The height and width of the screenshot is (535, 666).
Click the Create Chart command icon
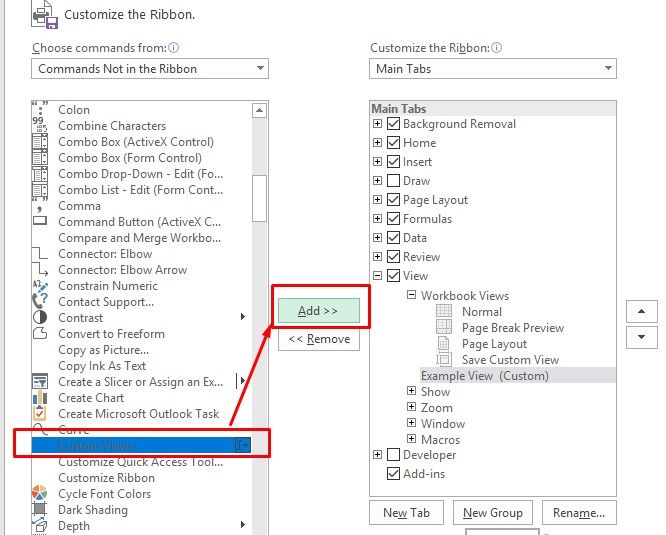pyautogui.click(x=40, y=397)
